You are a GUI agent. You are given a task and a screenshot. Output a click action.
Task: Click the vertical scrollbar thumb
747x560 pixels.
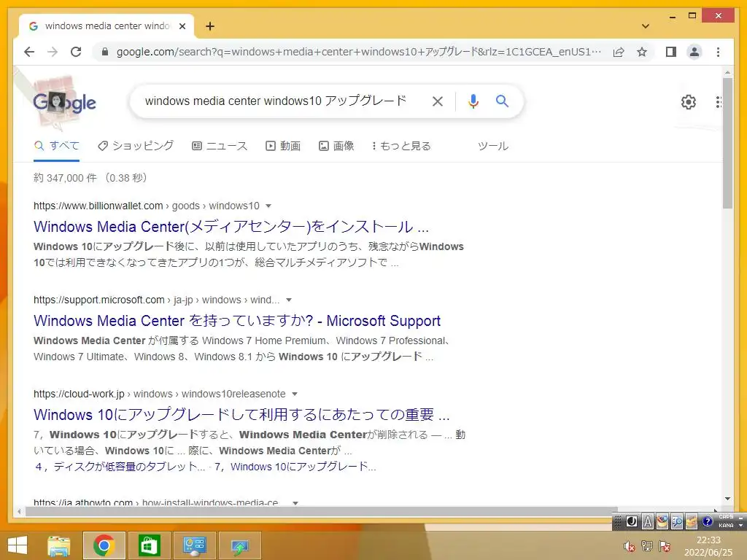coord(727,143)
